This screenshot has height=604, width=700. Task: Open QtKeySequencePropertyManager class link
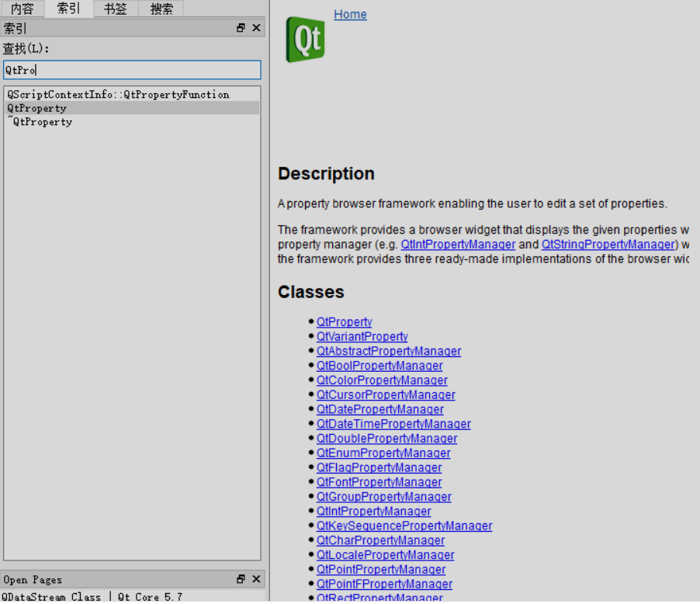pos(404,526)
